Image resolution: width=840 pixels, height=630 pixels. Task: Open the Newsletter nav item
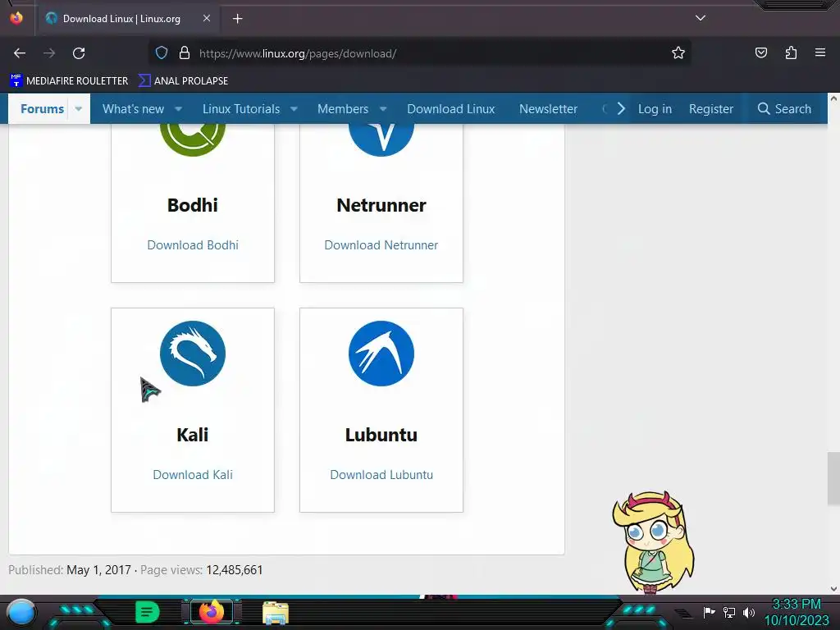548,109
